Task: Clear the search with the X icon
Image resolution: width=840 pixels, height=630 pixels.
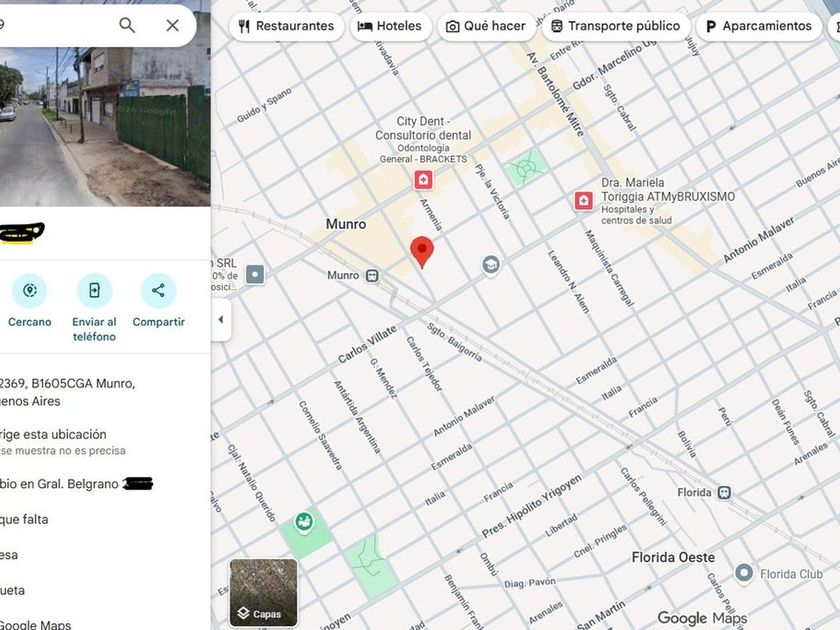Action: 172,25
